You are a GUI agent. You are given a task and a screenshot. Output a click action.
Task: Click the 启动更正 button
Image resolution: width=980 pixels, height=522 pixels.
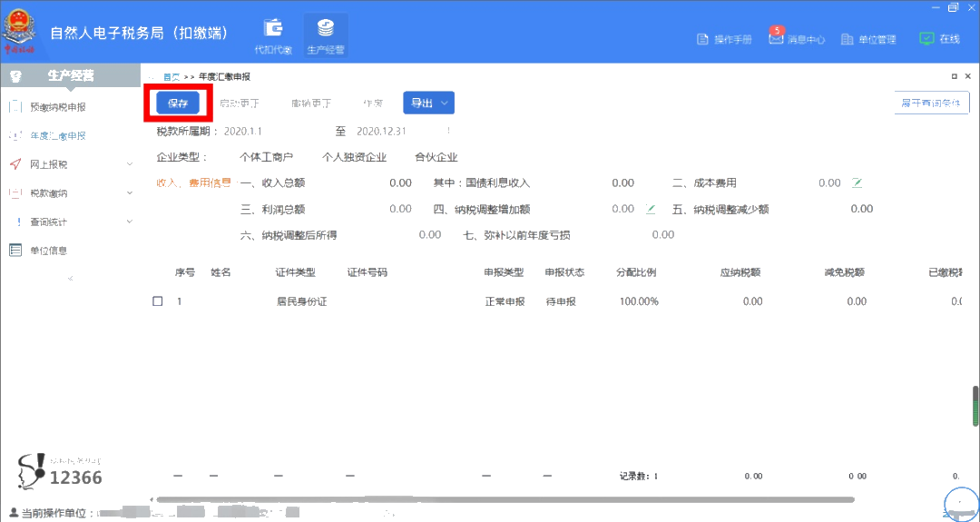240,103
